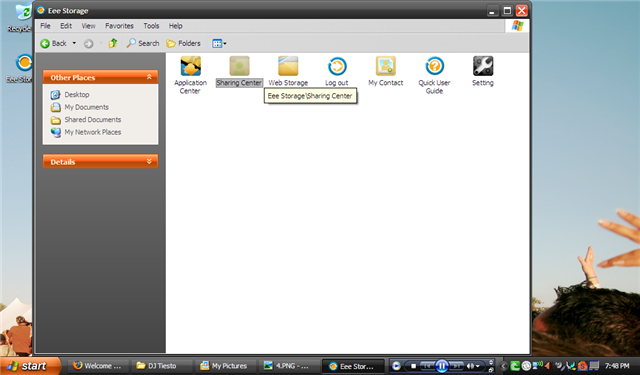Collapse the Other Places panel
This screenshot has width=640, height=375.
[x=149, y=77]
